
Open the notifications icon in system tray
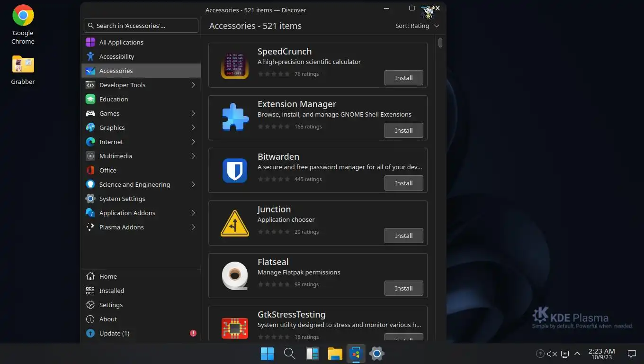632,354
